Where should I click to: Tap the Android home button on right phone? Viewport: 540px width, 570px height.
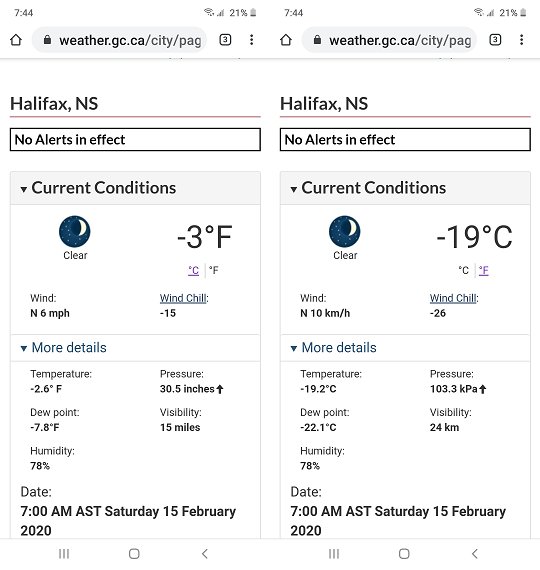[x=404, y=554]
